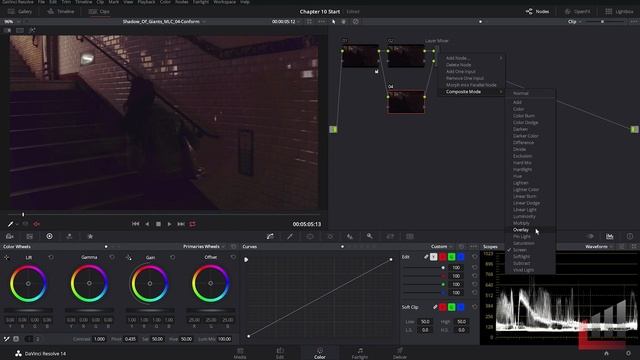Open the Waveform scope type dropdown

coord(598,247)
